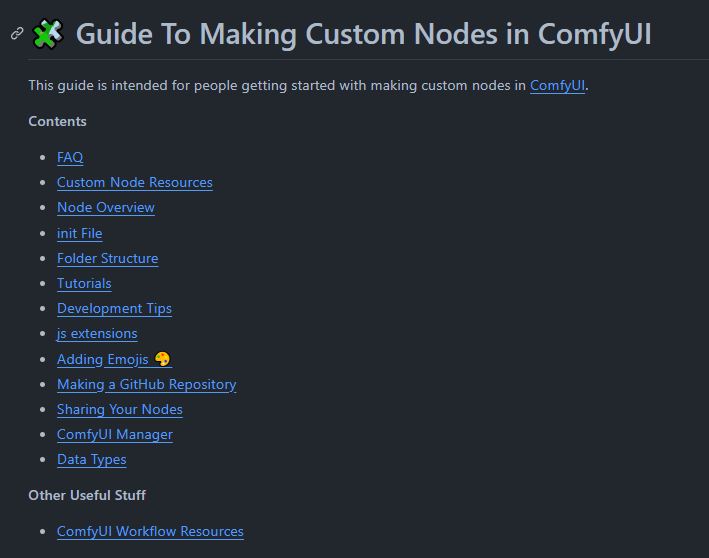The image size is (709, 558).
Task: Open the ComfyUI Manager link
Action: click(114, 434)
